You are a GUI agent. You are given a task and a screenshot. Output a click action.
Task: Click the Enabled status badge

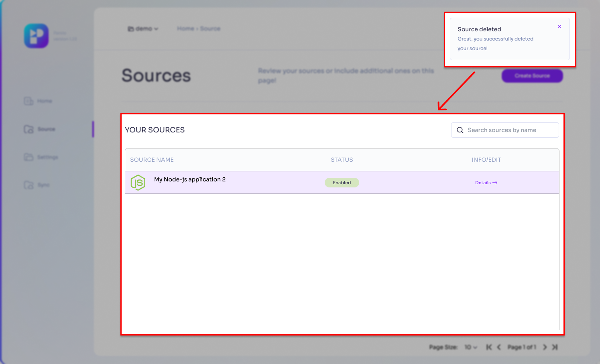pos(342,183)
